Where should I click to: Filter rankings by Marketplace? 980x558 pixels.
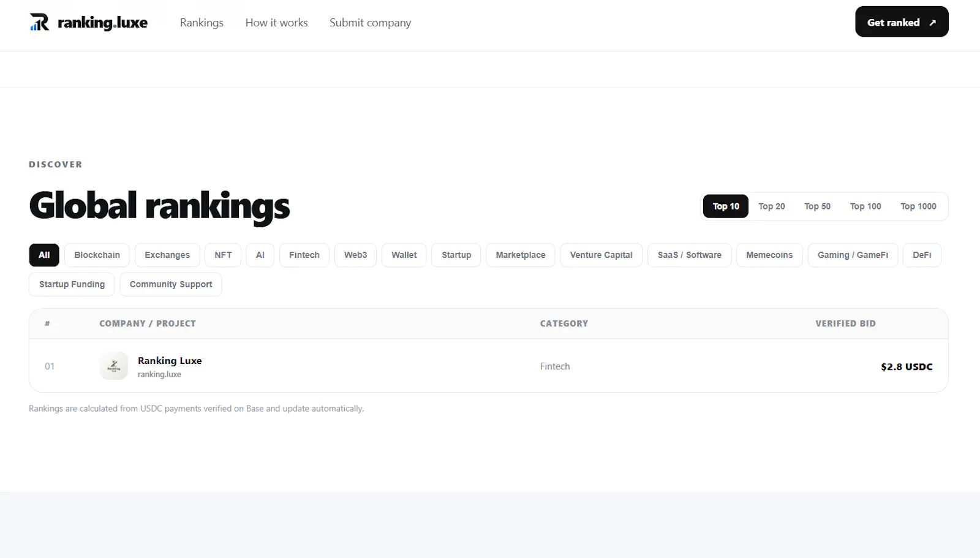(x=521, y=255)
